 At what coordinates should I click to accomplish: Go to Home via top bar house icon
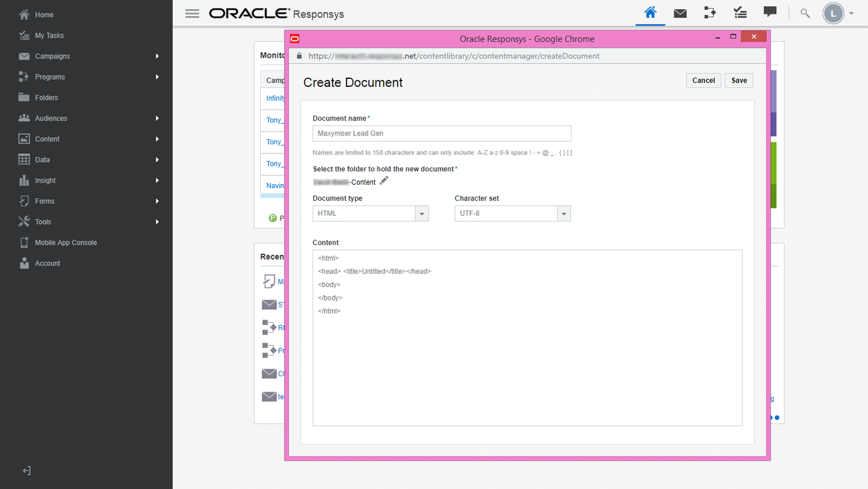[x=650, y=12]
